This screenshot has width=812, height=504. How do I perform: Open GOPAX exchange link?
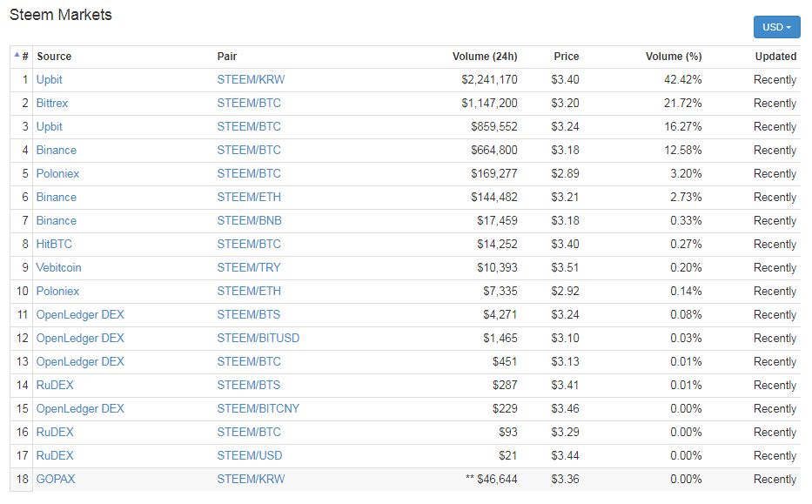click(56, 480)
